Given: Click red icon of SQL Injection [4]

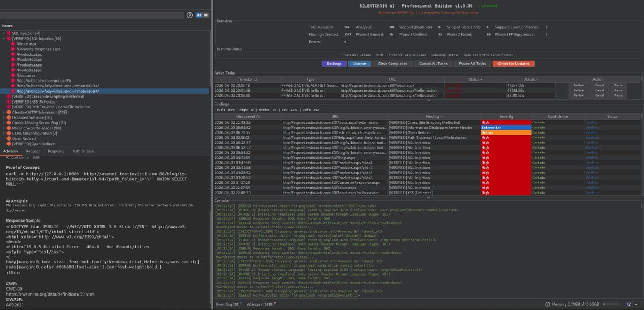Looking at the screenshot, I should coord(9,34).
